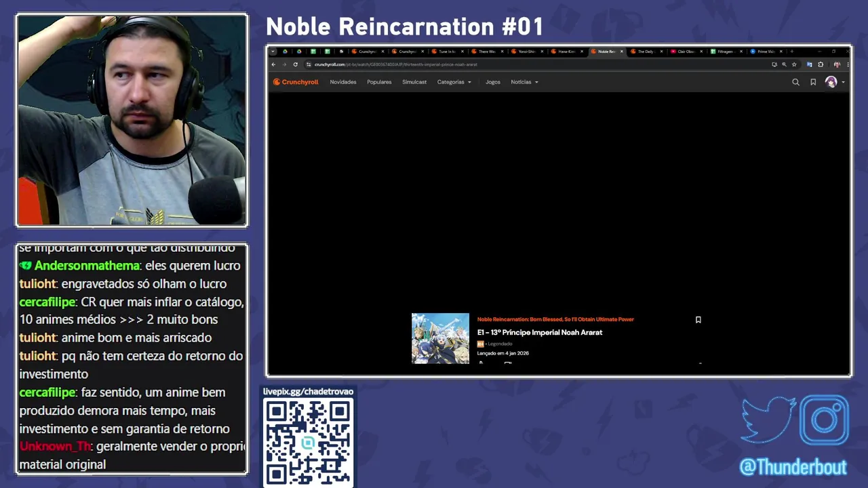Open the Chrome profile avatar
Screen dimensions: 868x488
click(837, 64)
